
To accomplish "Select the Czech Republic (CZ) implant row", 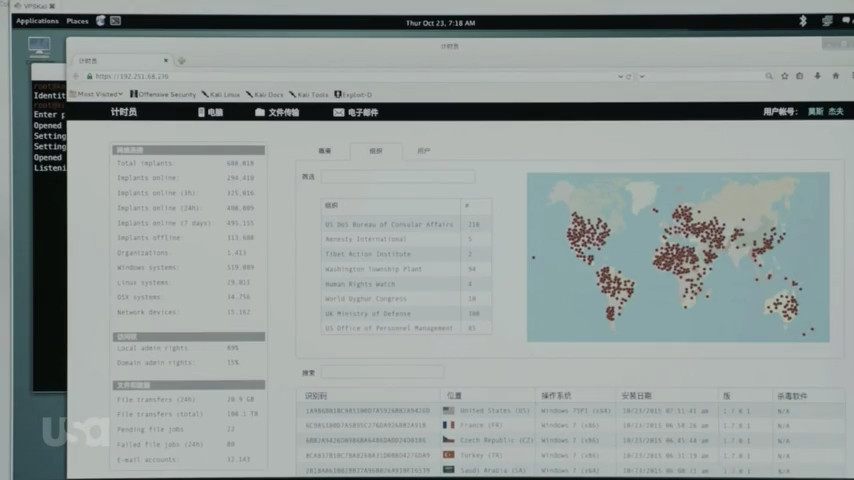I will pyautogui.click(x=571, y=440).
